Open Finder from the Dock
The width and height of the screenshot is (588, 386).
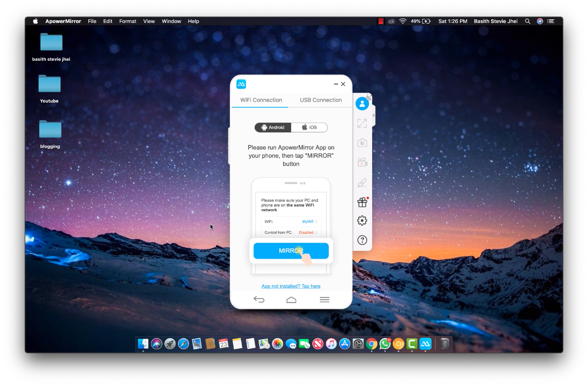pyautogui.click(x=143, y=344)
